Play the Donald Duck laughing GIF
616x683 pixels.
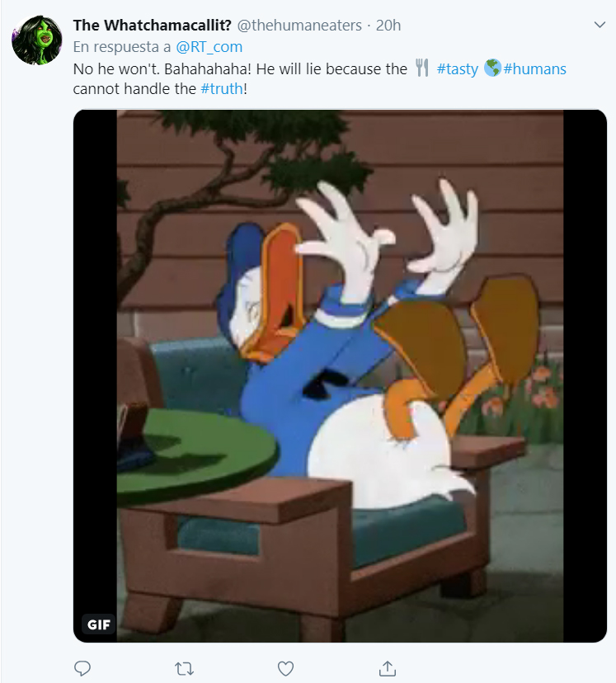pyautogui.click(x=340, y=376)
